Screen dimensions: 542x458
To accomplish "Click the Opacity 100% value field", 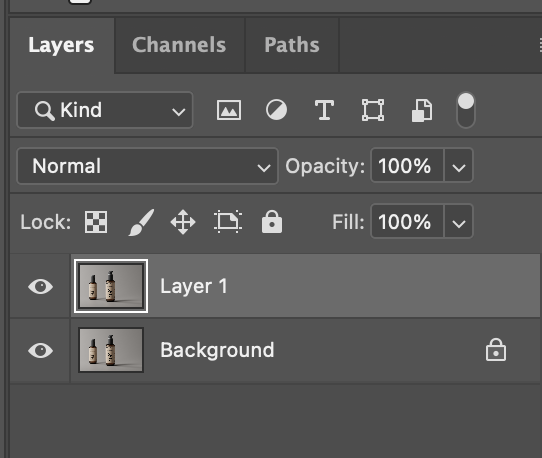I will coord(407,166).
